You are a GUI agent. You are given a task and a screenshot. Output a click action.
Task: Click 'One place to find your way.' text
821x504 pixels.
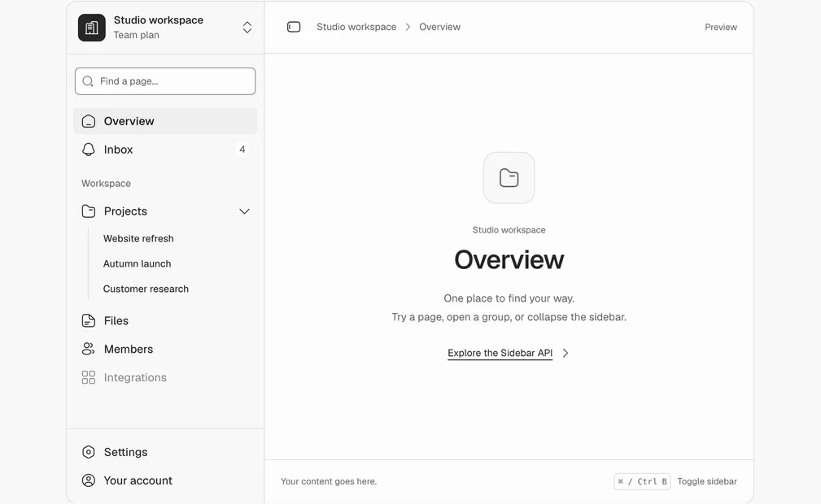509,298
